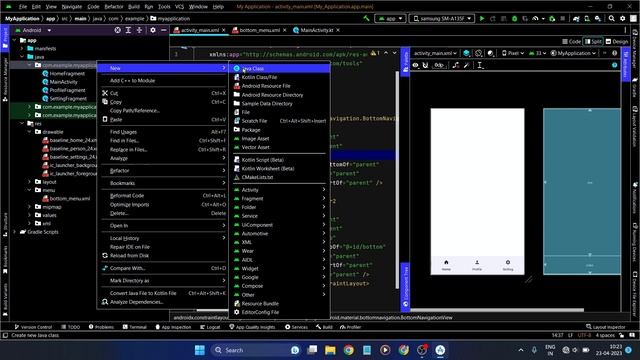Click the Profile item in preview navigation
Viewport: 640px width, 360px height.
click(477, 265)
